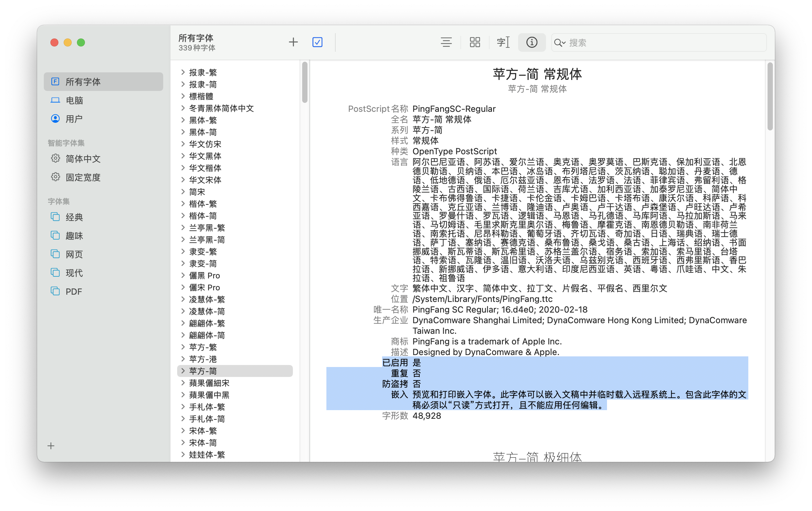The image size is (812, 511).
Task: Select 电脑 in the sidebar
Action: (74, 100)
